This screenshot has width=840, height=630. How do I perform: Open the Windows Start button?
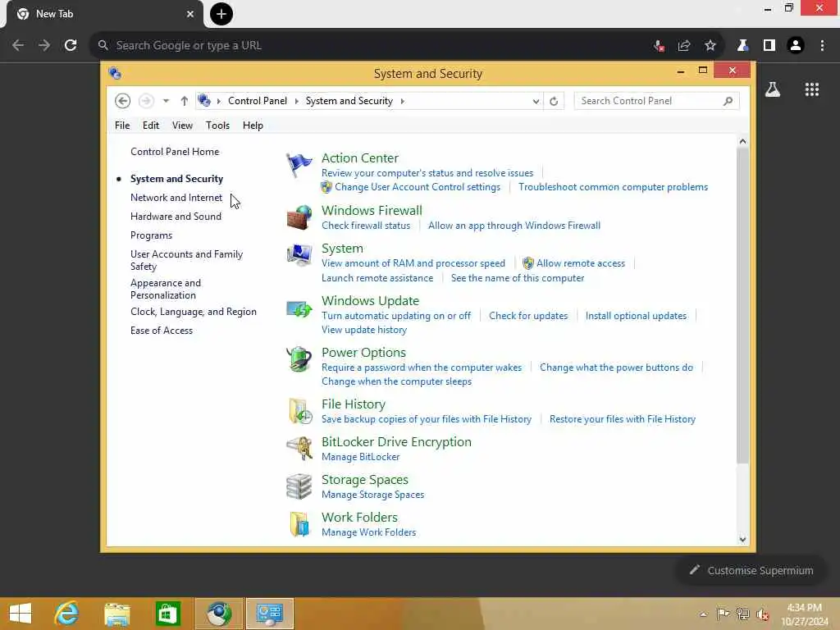click(x=21, y=614)
